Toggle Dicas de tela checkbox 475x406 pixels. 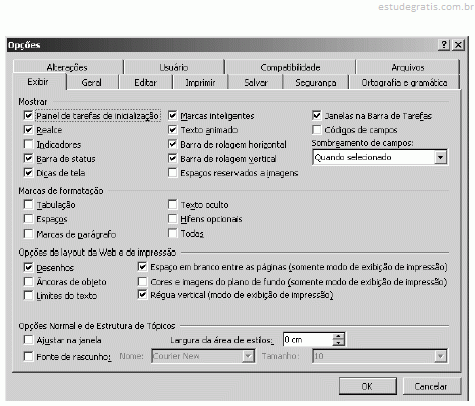(x=28, y=173)
